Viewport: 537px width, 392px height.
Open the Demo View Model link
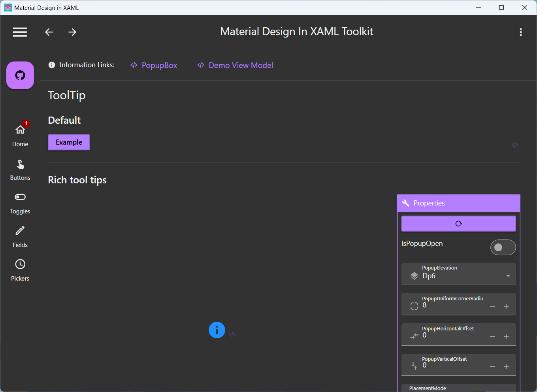coord(235,65)
